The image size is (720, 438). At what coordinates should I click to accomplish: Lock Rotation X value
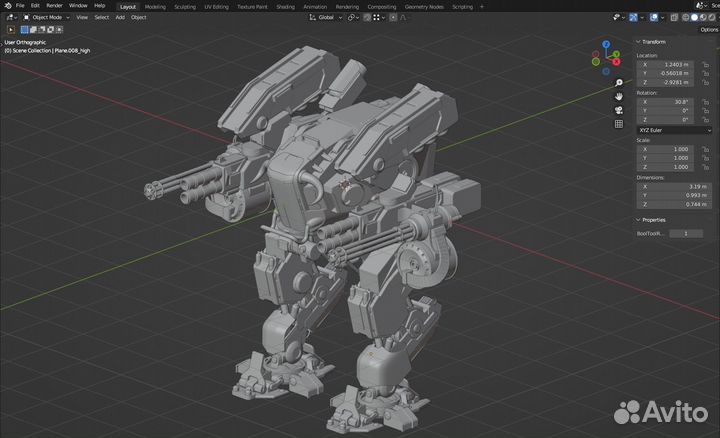click(705, 102)
